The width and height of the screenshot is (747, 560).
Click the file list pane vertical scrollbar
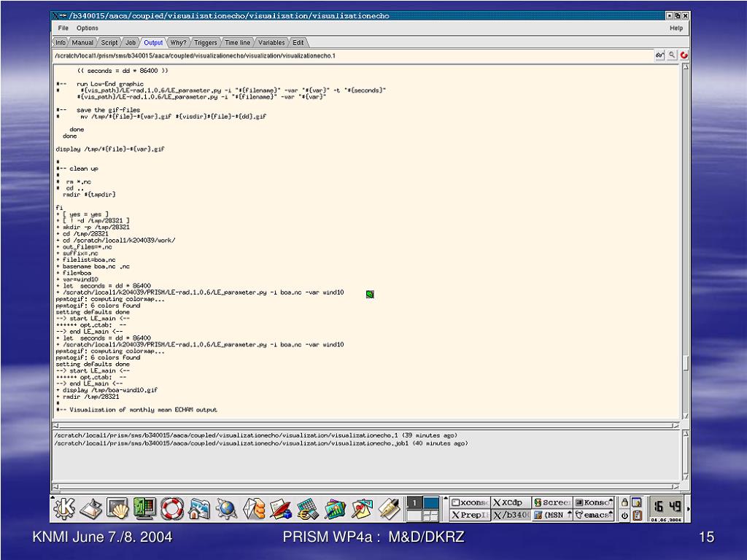point(686,455)
